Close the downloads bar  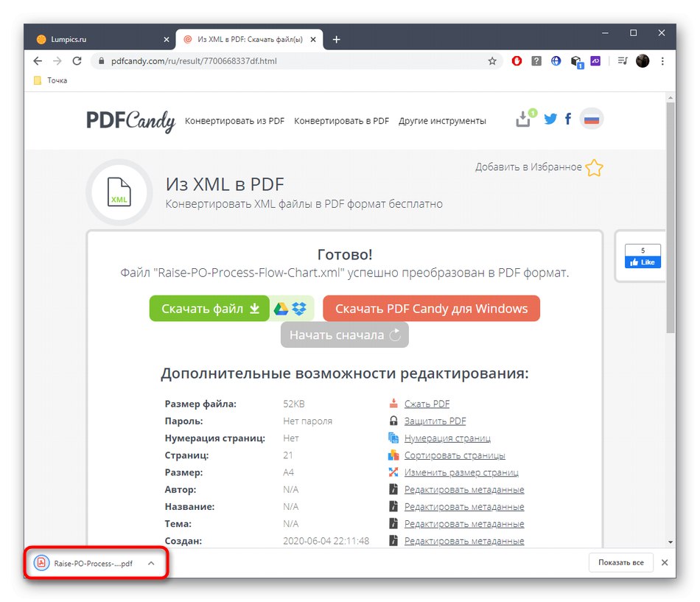665,562
